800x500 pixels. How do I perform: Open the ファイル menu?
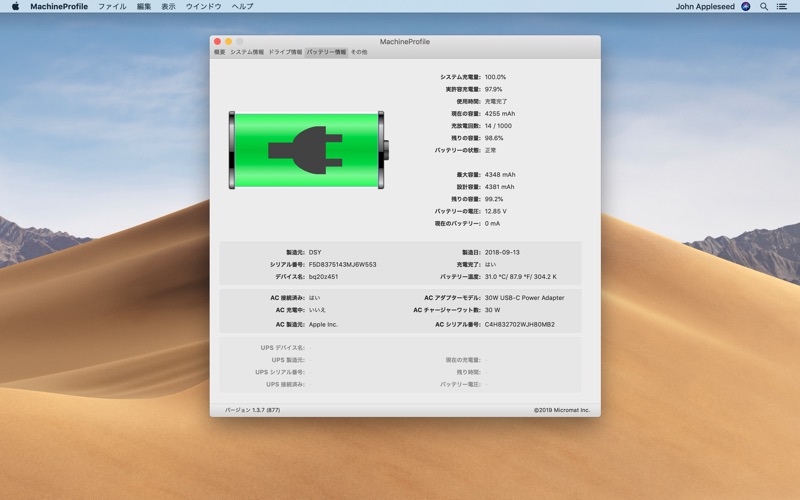[x=112, y=7]
